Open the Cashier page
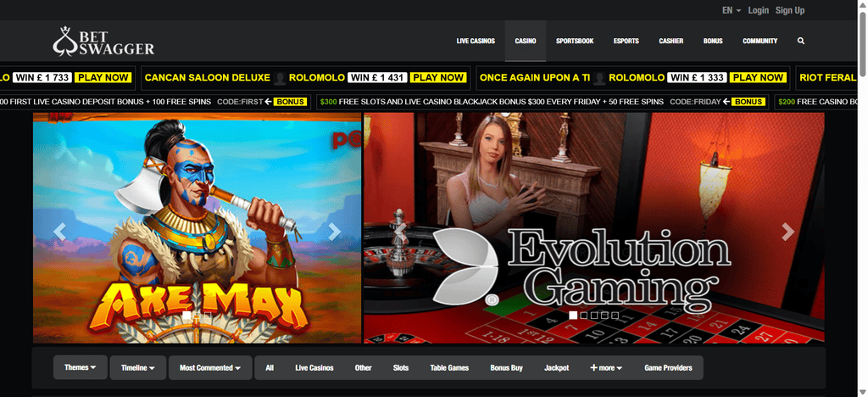This screenshot has height=397, width=868. [x=671, y=41]
